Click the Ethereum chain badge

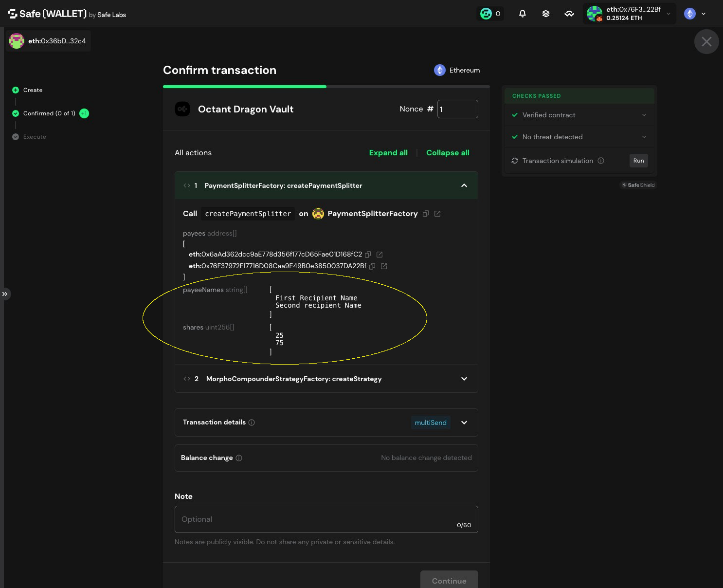click(x=457, y=70)
